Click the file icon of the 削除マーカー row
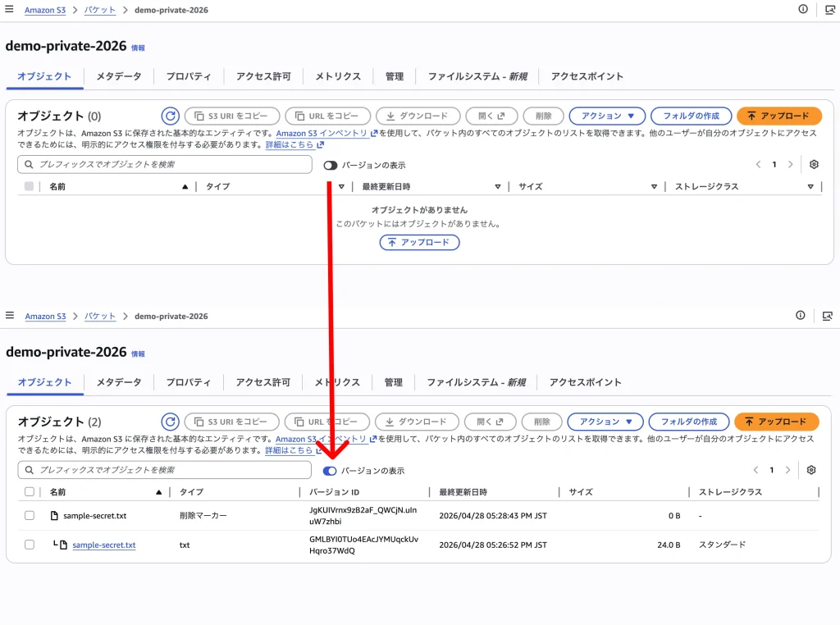840x625 pixels. 56,516
